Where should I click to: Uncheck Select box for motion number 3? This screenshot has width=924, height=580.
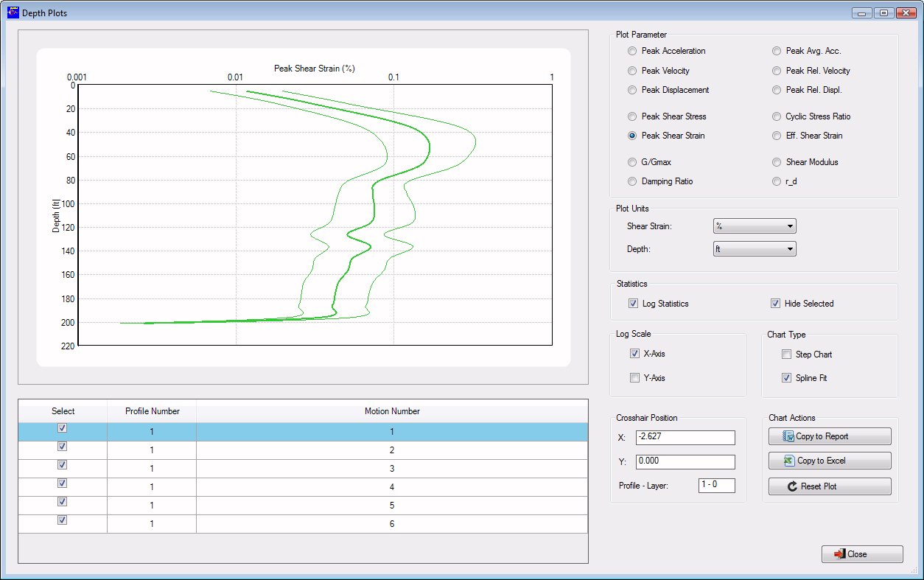(63, 465)
